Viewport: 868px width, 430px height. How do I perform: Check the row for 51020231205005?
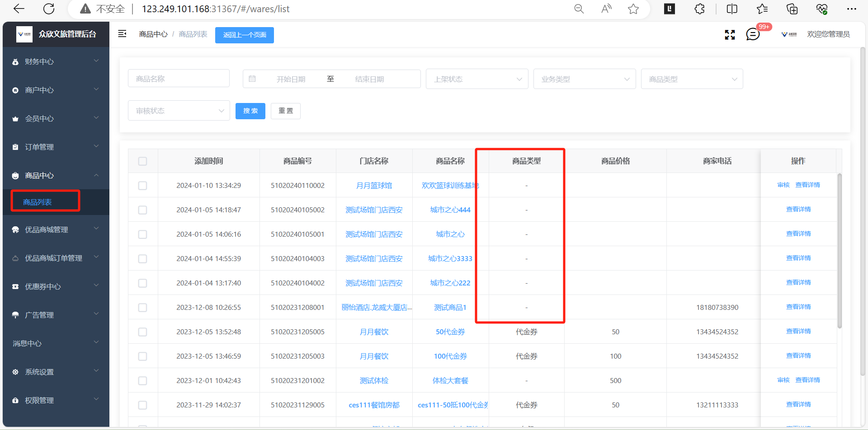(142, 332)
